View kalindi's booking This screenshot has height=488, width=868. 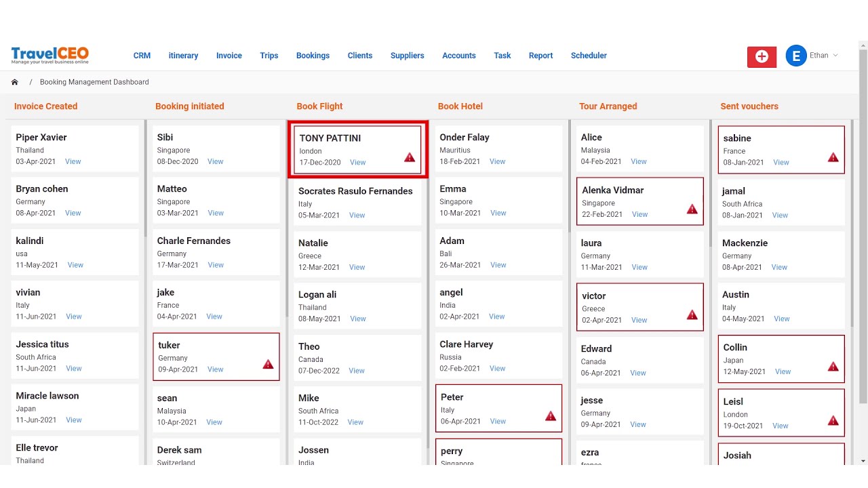tap(75, 265)
